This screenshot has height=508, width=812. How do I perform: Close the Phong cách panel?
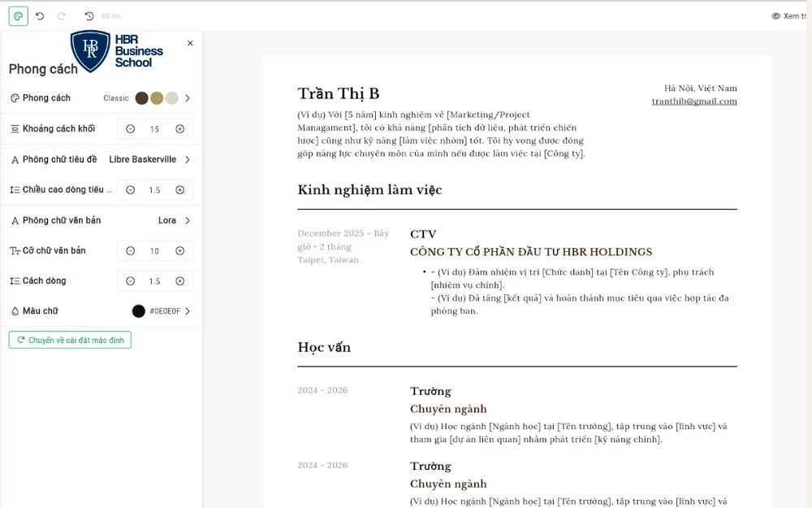coord(190,43)
